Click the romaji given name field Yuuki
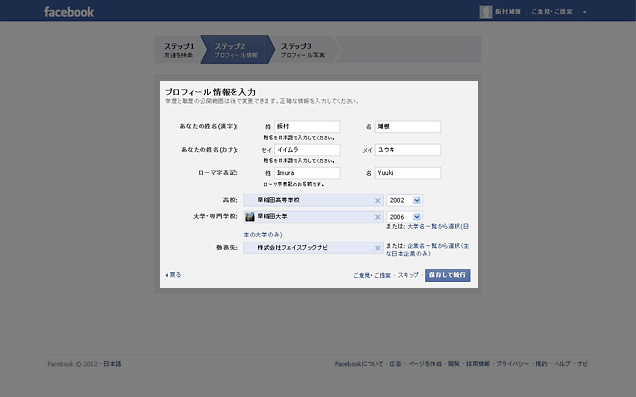Viewport: 636px width, 397px height. pyautogui.click(x=408, y=173)
